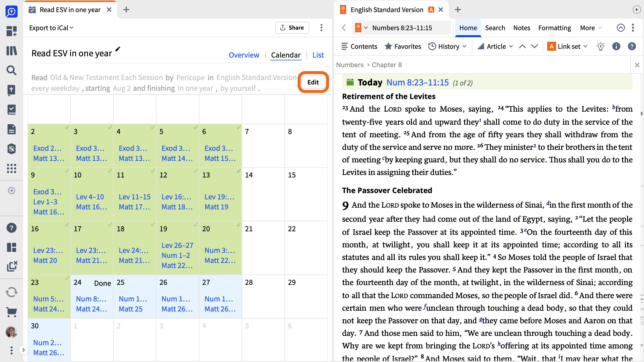
Task: Open the Layouts icon in sidebar
Action: tap(12, 247)
